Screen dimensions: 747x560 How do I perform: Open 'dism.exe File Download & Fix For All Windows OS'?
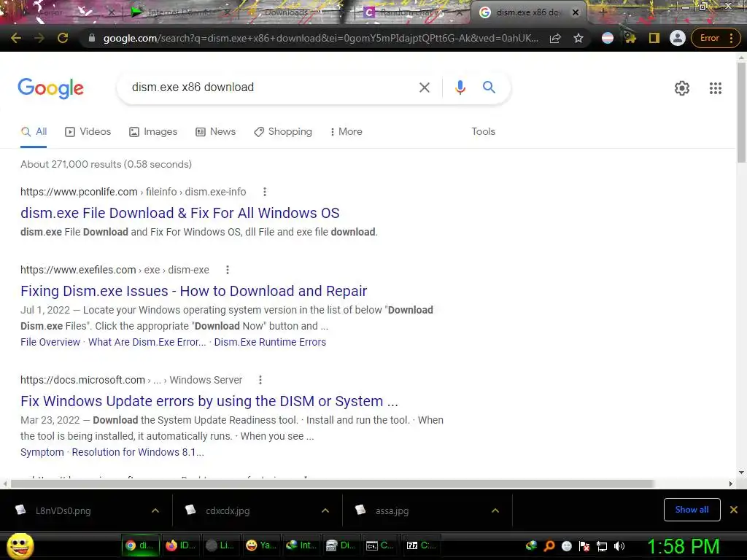click(x=179, y=213)
